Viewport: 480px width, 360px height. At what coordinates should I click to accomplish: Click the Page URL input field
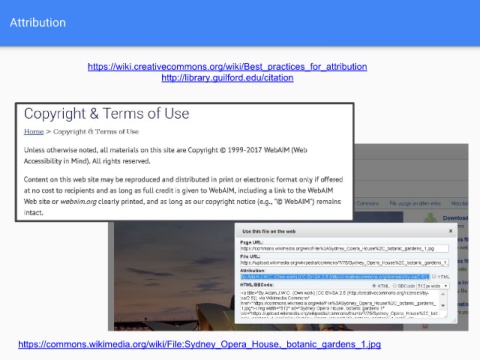344,249
